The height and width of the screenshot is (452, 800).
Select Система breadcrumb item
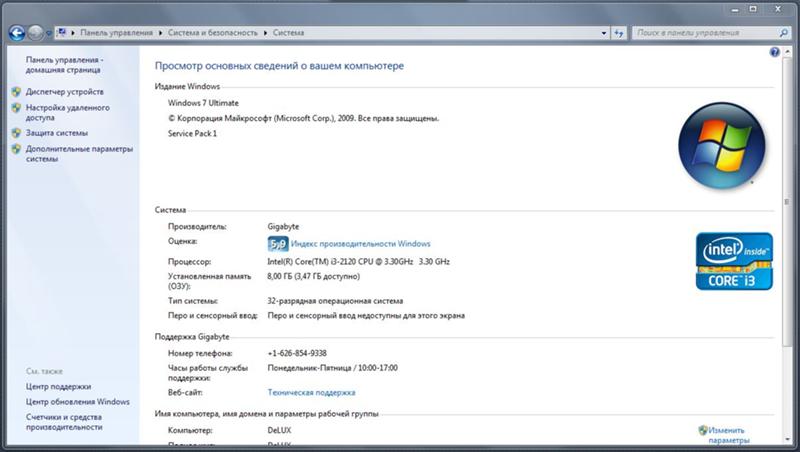[x=288, y=33]
